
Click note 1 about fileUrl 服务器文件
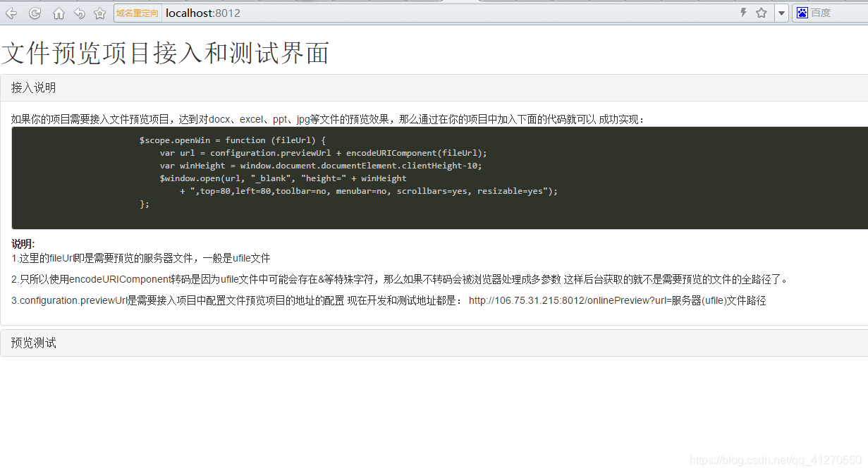tap(141, 259)
